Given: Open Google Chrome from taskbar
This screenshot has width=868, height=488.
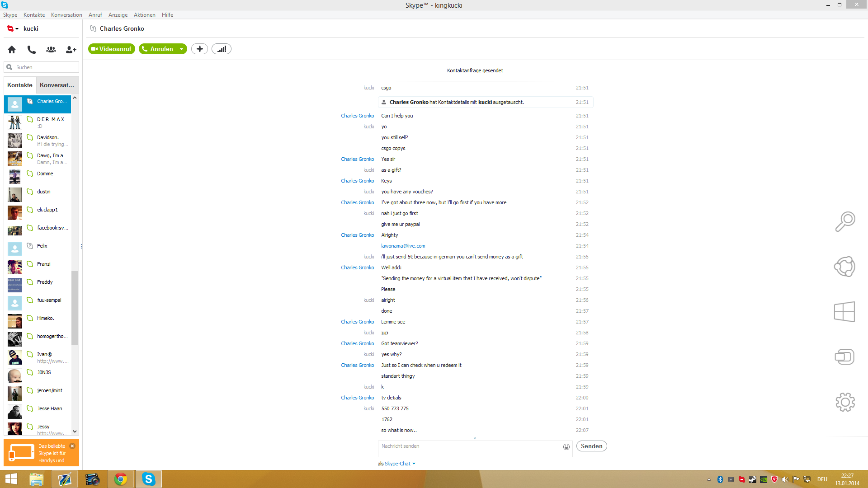Looking at the screenshot, I should 121,479.
